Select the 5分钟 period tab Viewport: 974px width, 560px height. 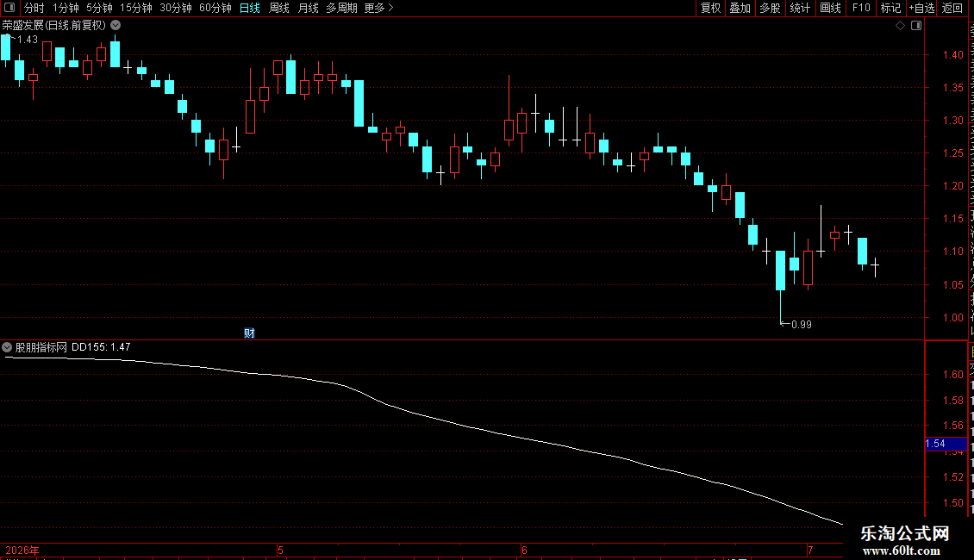click(x=99, y=8)
